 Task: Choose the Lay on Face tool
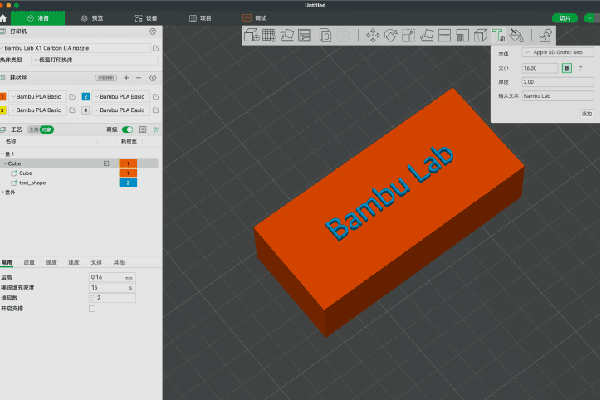[426, 36]
